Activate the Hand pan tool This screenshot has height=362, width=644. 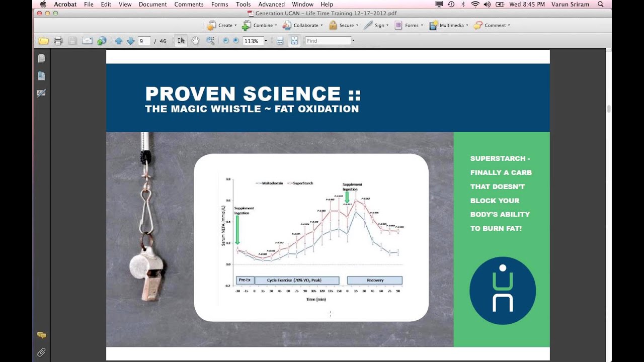coord(196,41)
